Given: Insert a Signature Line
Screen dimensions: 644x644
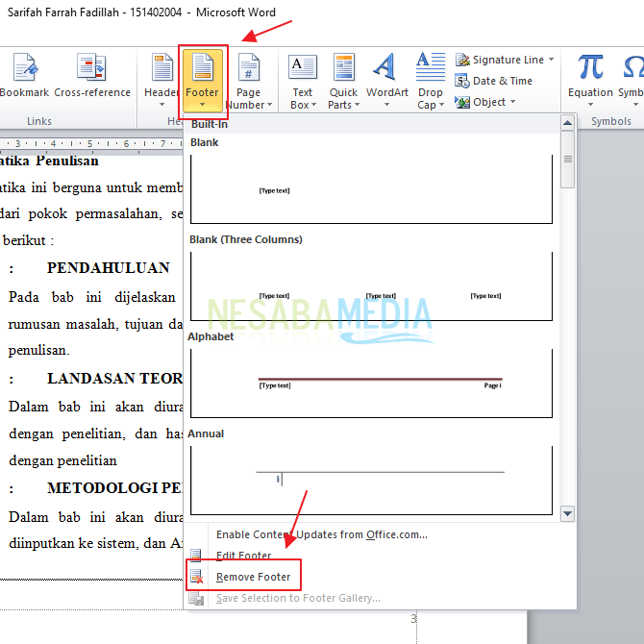Looking at the screenshot, I should coord(500,60).
